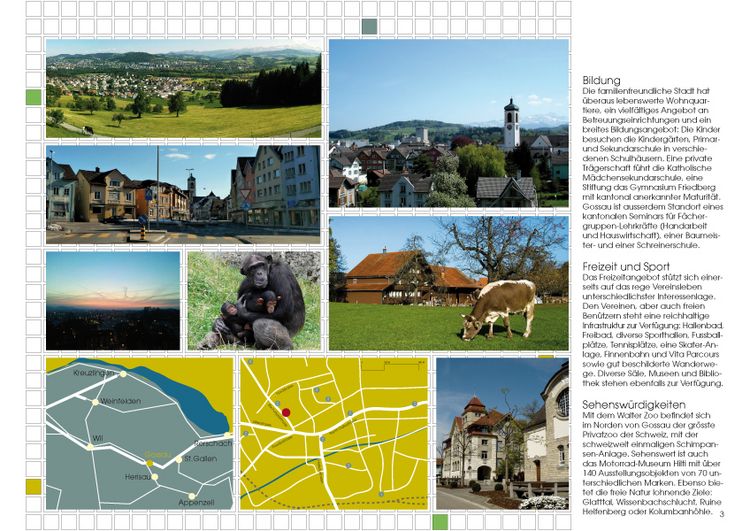Screen dimensions: 750x531
Task: Open the church tower town view photo
Action: point(449,123)
